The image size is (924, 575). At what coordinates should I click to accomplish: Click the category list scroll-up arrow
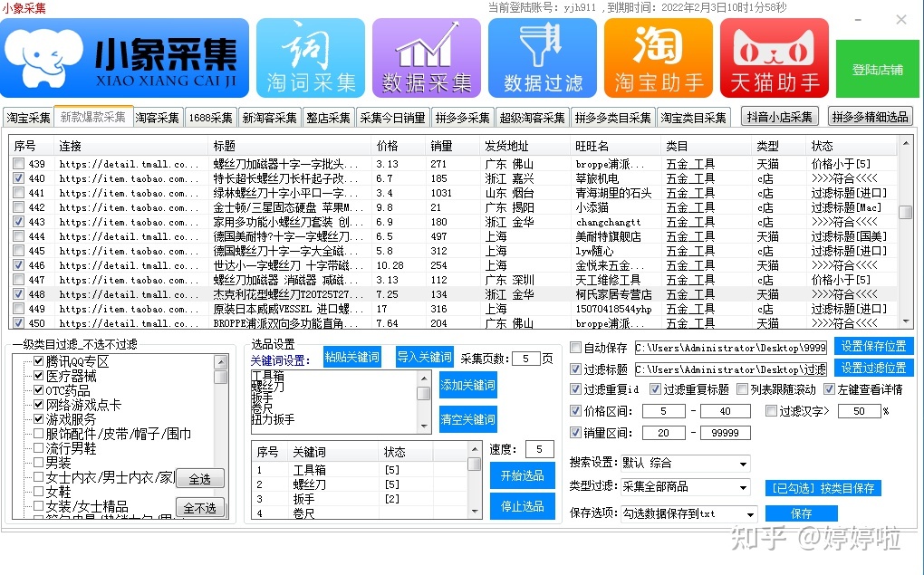pos(221,362)
